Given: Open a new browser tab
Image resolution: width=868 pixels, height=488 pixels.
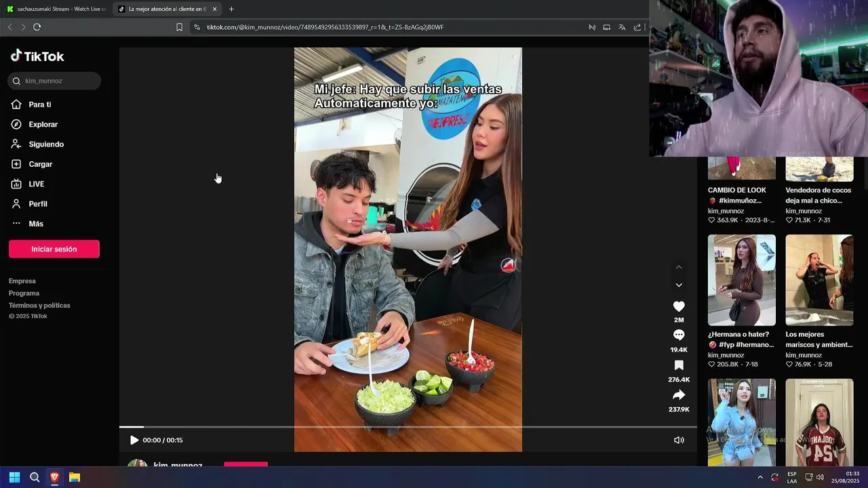Looking at the screenshot, I should [x=231, y=9].
